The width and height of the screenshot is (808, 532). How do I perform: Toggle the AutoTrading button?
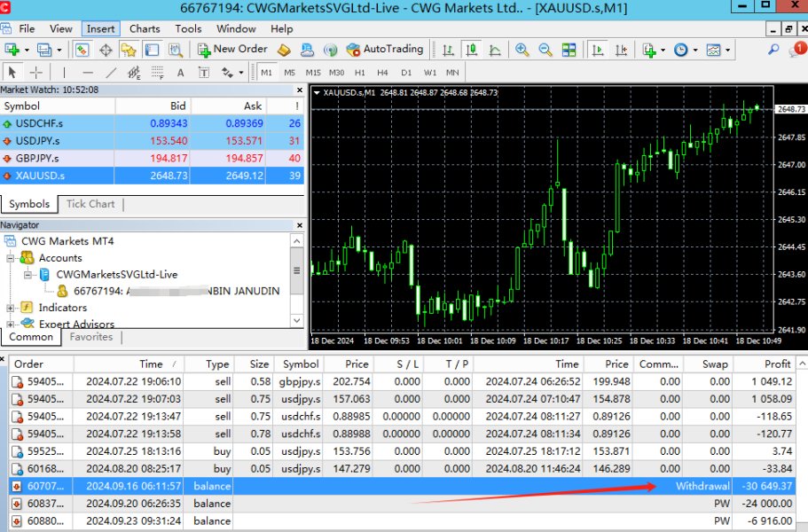tap(385, 50)
